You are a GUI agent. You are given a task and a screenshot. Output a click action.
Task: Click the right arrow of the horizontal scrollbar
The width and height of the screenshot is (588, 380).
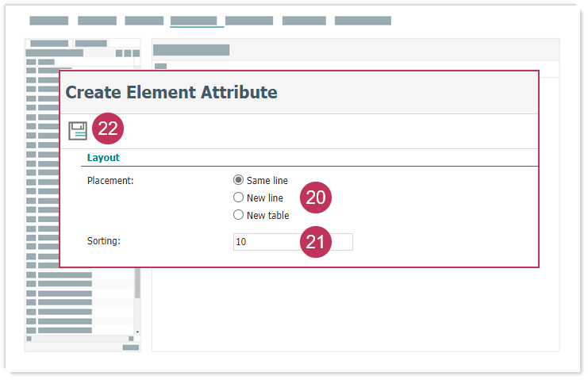point(130,339)
